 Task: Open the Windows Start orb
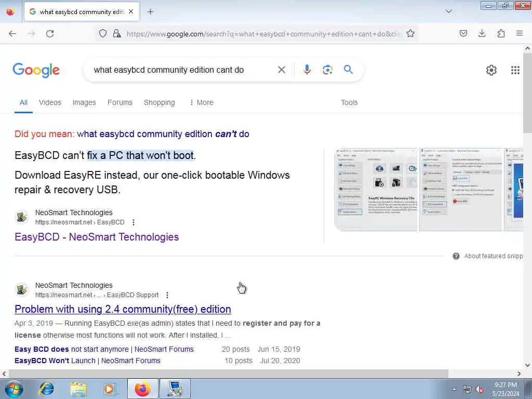(14, 389)
